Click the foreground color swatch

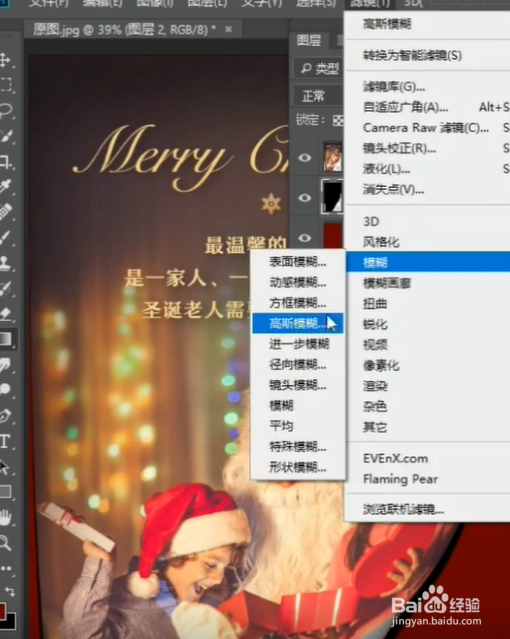tap(2, 610)
